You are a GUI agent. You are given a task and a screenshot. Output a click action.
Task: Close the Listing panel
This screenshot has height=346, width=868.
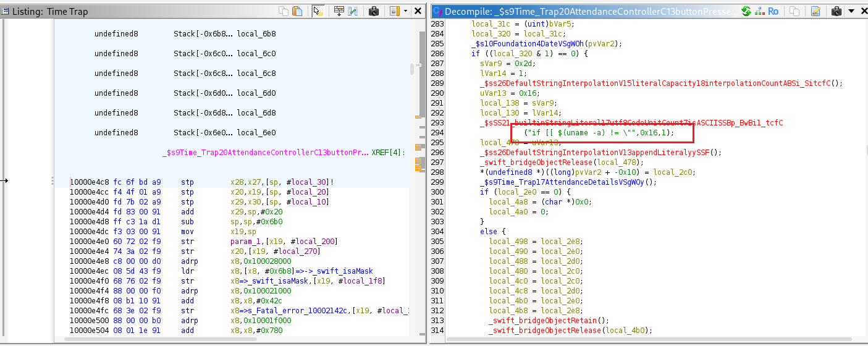pos(418,11)
